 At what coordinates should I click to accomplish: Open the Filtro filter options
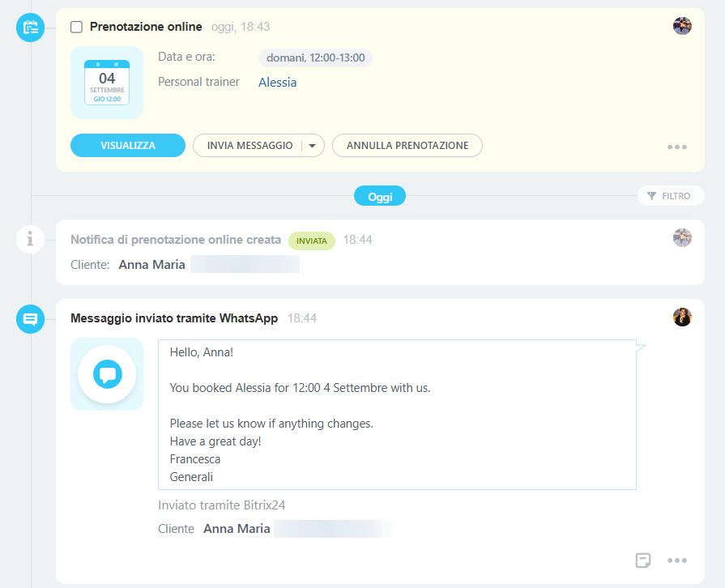tap(670, 196)
